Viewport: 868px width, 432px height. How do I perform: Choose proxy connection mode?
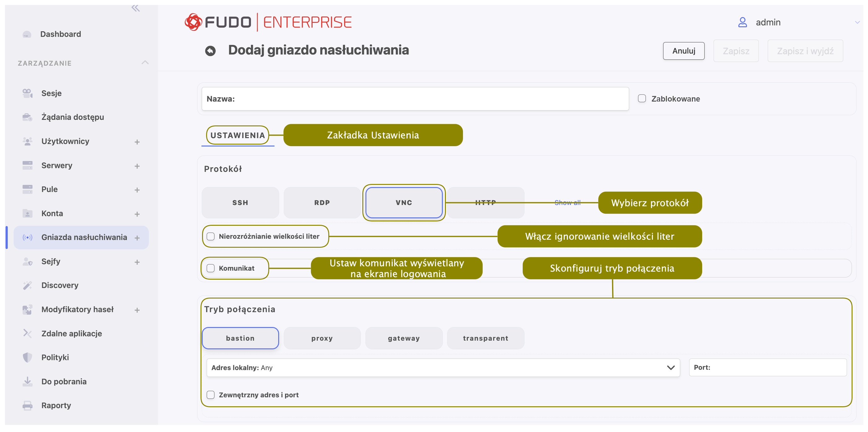click(x=322, y=338)
